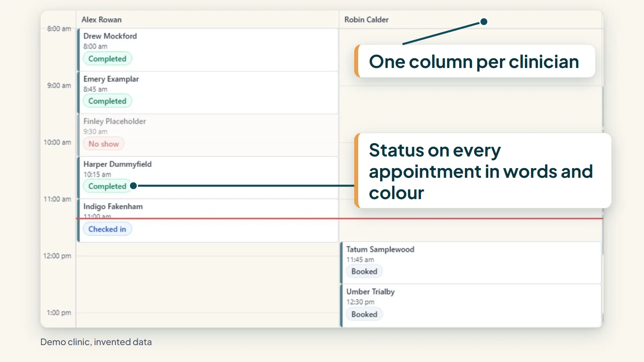Open Emery Examplar's 8:45 am appointment
Image resolution: width=644 pixels, height=362 pixels.
(x=208, y=93)
